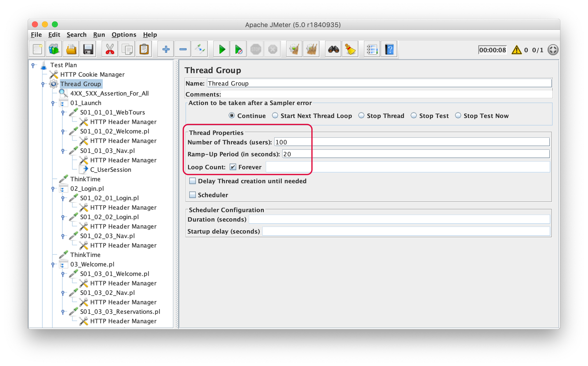Click the warning triangle log icon
The height and width of the screenshot is (366, 588).
pyautogui.click(x=516, y=50)
